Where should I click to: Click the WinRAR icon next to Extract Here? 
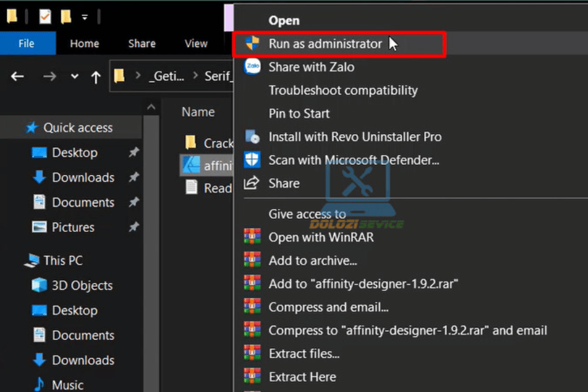tap(252, 377)
